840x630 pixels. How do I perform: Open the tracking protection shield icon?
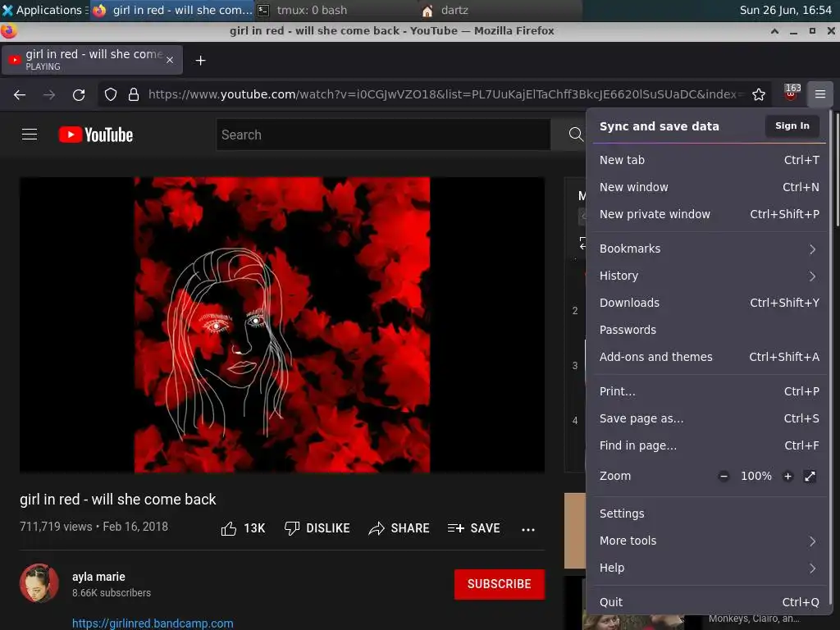(111, 95)
